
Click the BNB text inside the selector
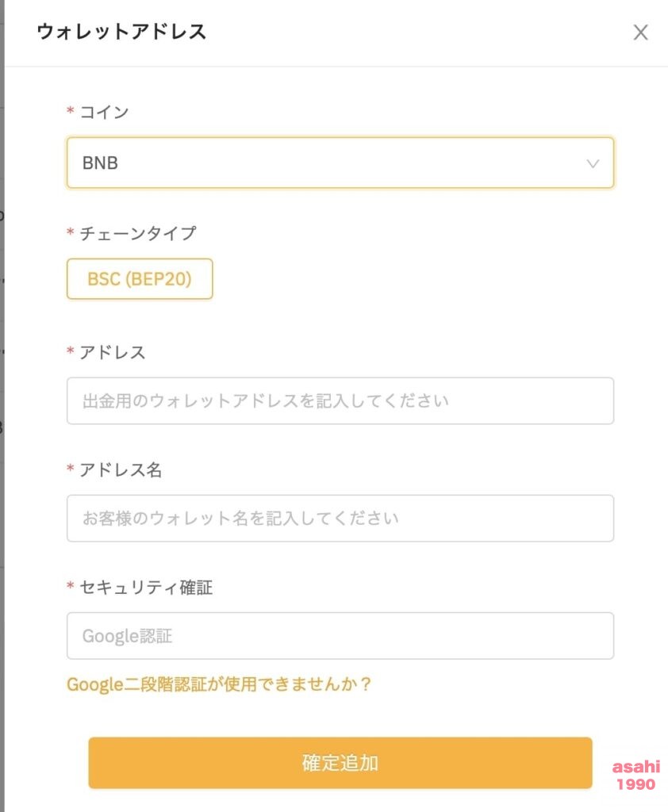[x=100, y=163]
